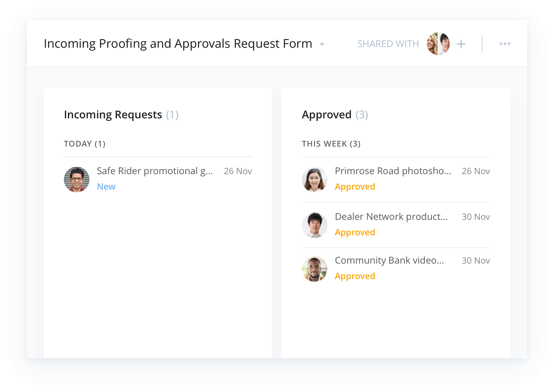554x392 pixels.
Task: Click Approved status under Dealer Network
Action: [355, 232]
